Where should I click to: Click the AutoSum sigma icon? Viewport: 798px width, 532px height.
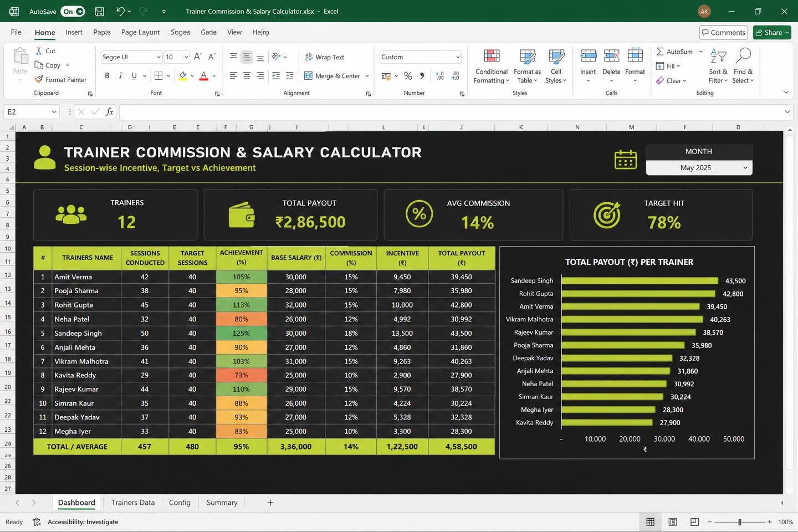click(x=660, y=52)
